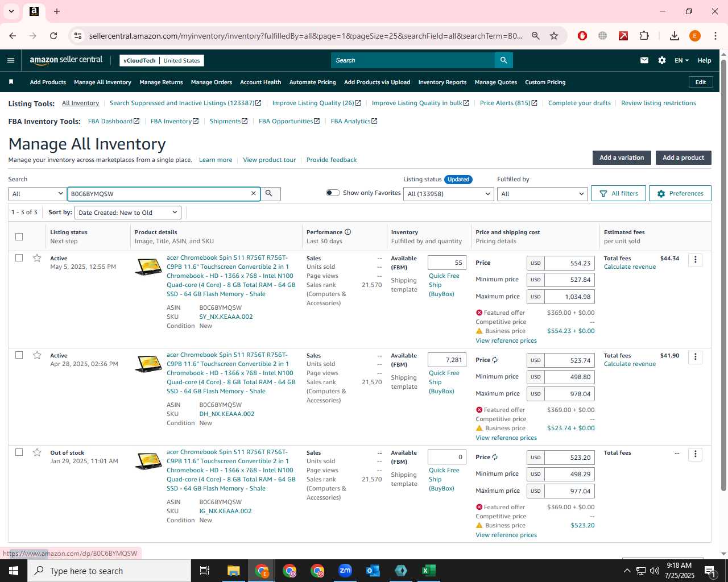Viewport: 728px width, 582px height.
Task: Open the messages envelope icon
Action: 644,60
